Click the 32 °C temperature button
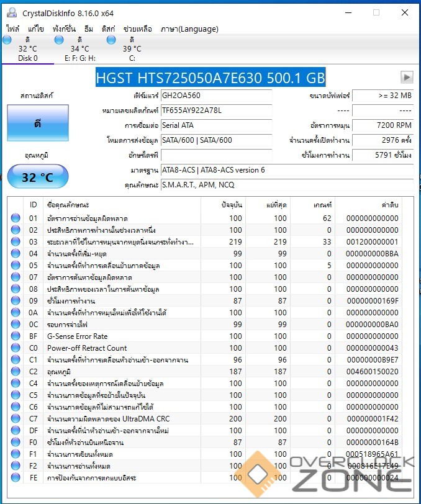Viewport: 421px width, 504px height. click(37, 177)
